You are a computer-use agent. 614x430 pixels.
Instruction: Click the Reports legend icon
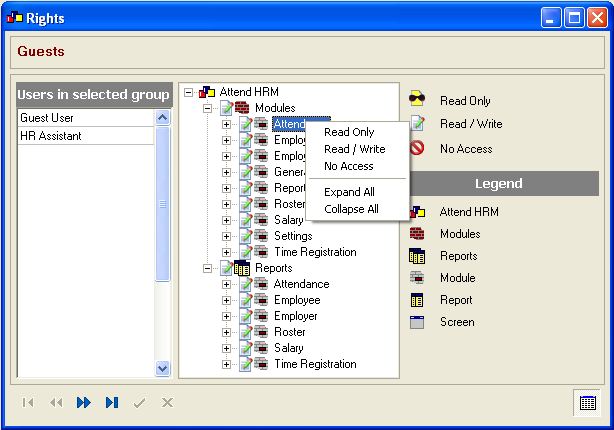(417, 256)
